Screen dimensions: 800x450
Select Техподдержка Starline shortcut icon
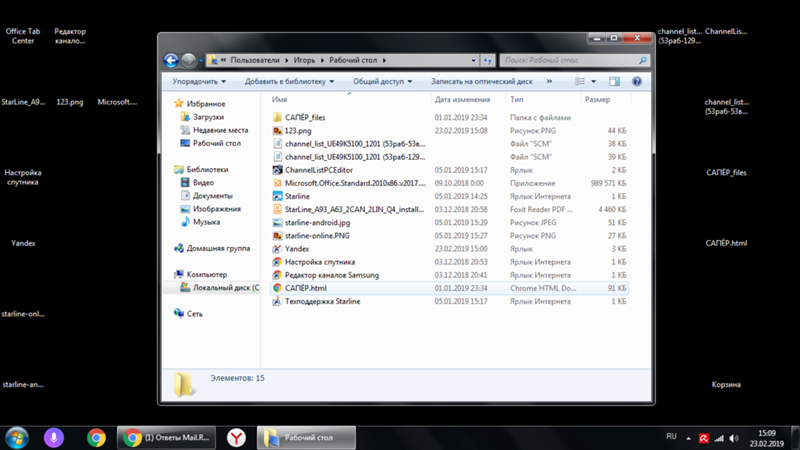pyautogui.click(x=277, y=302)
